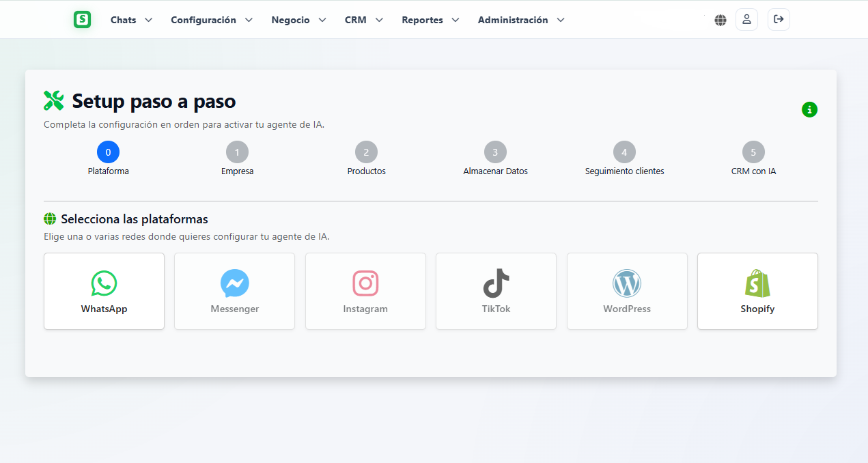This screenshot has width=868, height=463.
Task: Go to step 1 circle Empresa
Action: click(x=237, y=152)
